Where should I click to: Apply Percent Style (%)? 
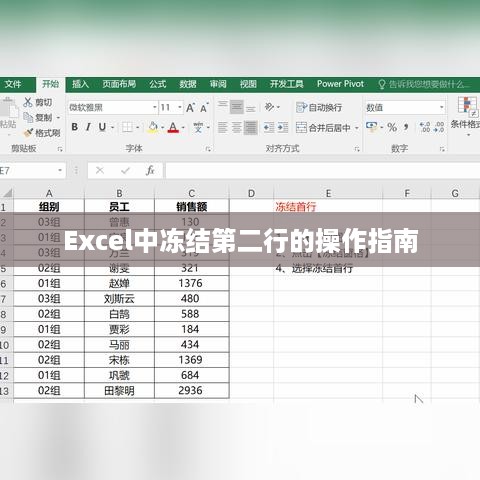392,127
